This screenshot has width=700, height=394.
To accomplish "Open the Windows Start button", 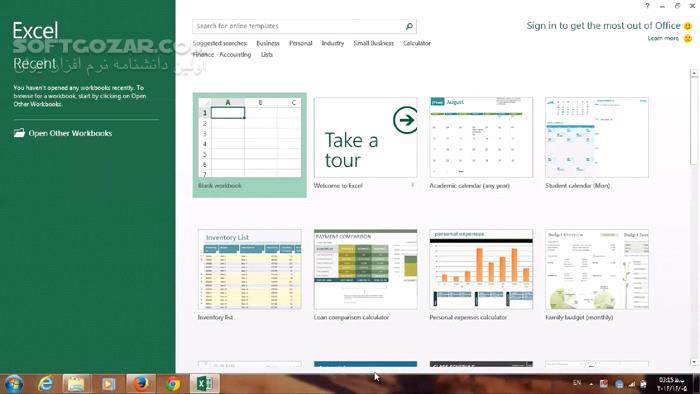I will [x=13, y=384].
